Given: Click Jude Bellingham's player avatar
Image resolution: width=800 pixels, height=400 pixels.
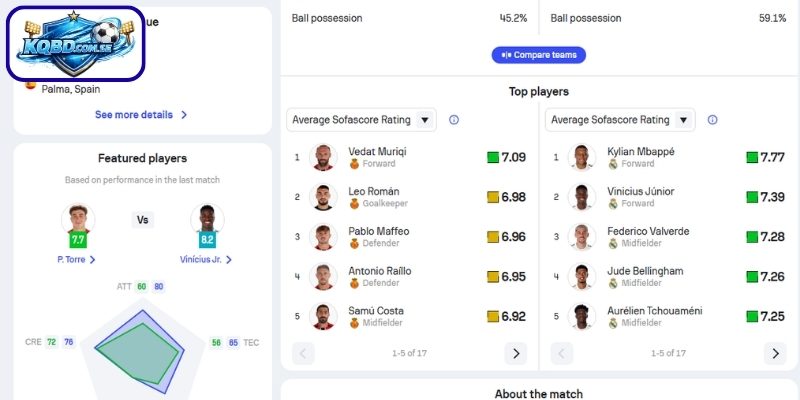Looking at the screenshot, I should [x=582, y=277].
